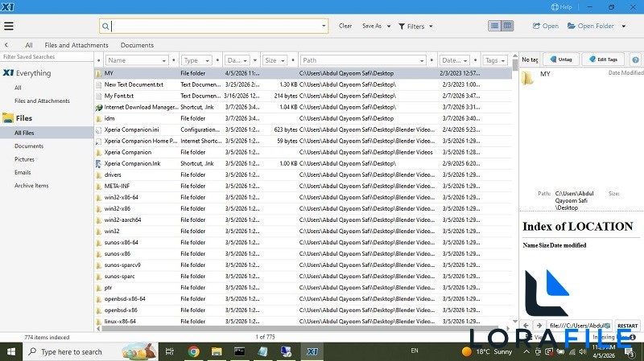The height and width of the screenshot is (361, 644).
Task: Click the preview pane address field
Action: click(x=580, y=326)
